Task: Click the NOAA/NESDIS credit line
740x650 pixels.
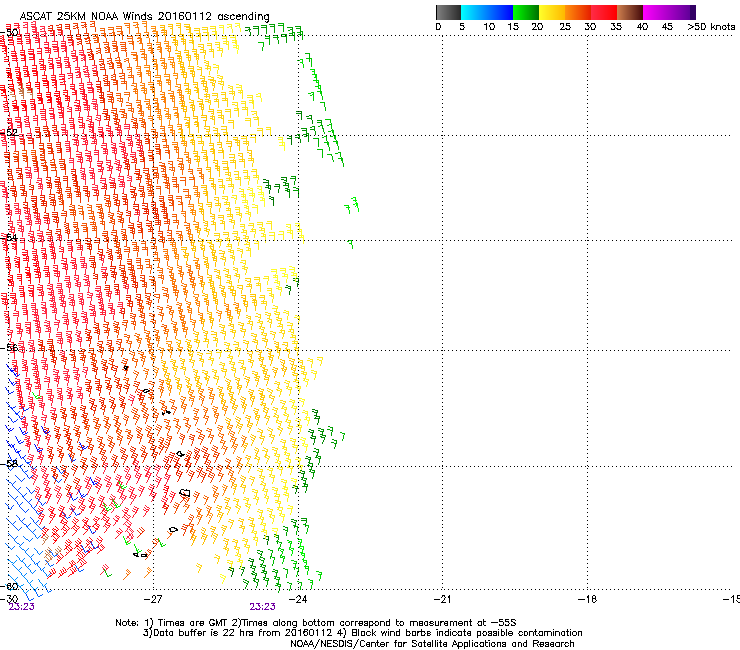Action: pyautogui.click(x=432, y=644)
